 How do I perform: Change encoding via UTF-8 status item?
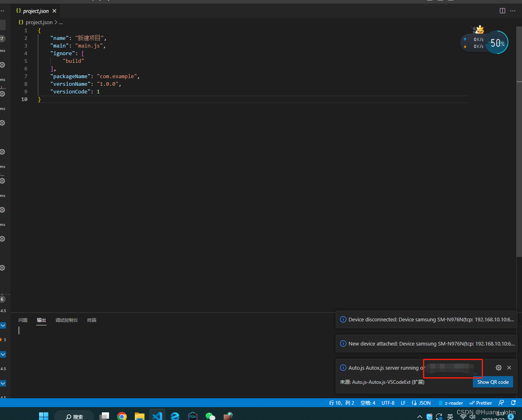(388, 403)
